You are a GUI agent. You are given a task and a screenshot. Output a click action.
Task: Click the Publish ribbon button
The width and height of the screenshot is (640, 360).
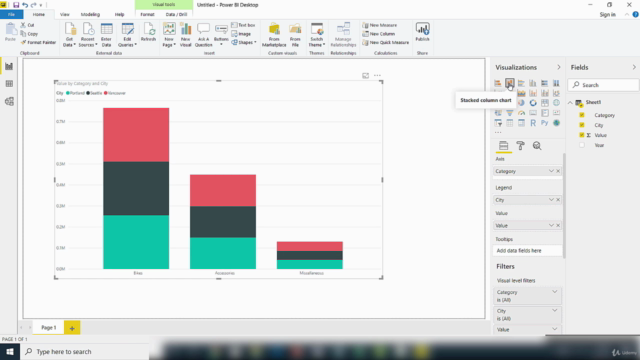click(422, 33)
